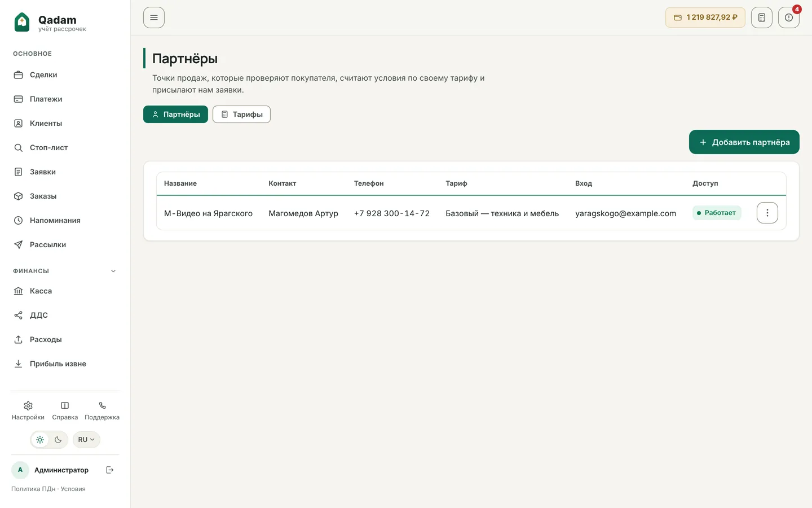Click the phone number +7 928 300-14-72

click(392, 213)
